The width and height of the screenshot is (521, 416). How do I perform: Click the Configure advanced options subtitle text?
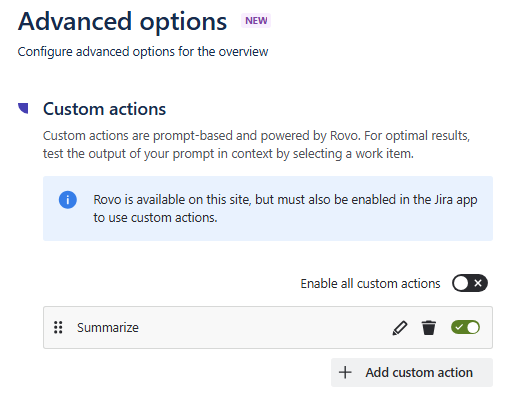click(143, 52)
